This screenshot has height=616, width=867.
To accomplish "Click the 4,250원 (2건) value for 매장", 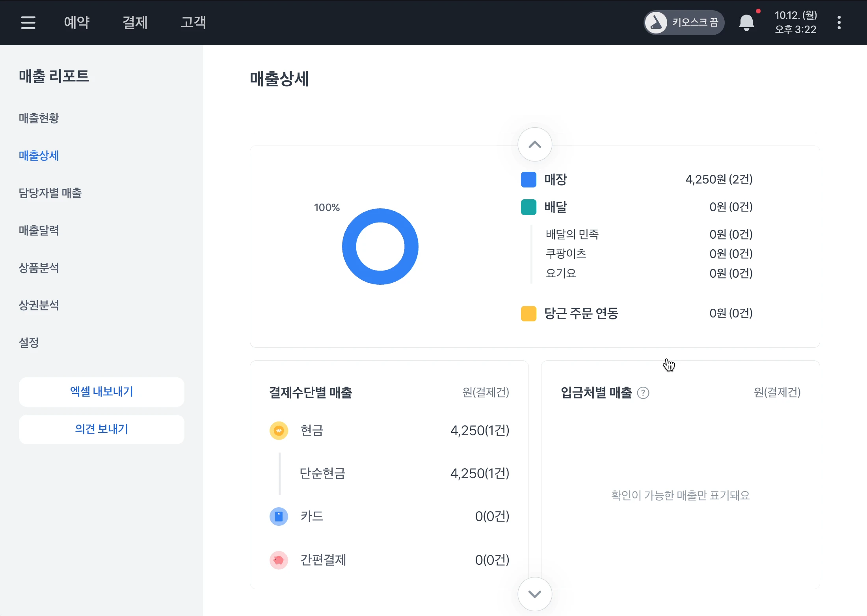I will pos(719,180).
